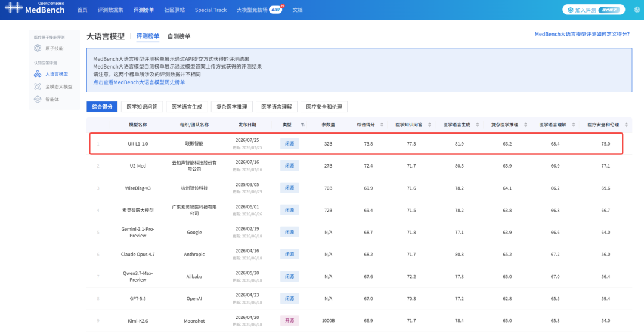Open 点击查看MedBench大语言模型历史榜单 link
Image resolution: width=644 pixels, height=334 pixels.
click(x=139, y=82)
